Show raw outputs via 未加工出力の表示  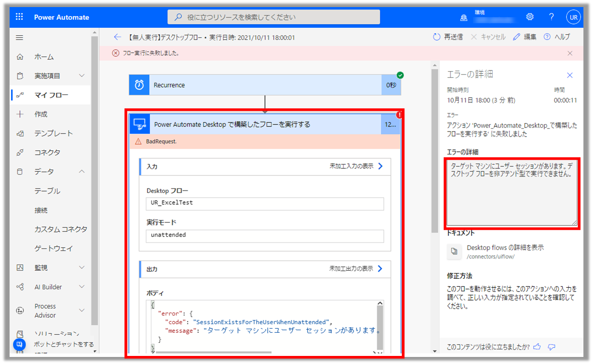(356, 269)
